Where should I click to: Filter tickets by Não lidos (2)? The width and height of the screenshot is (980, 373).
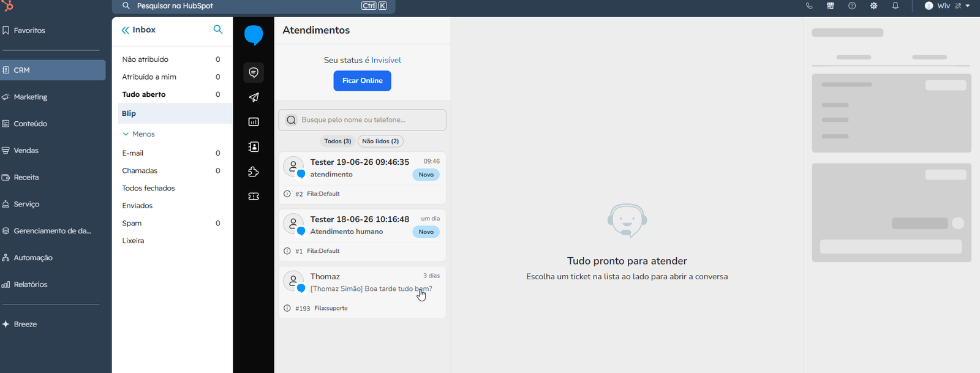(380, 141)
